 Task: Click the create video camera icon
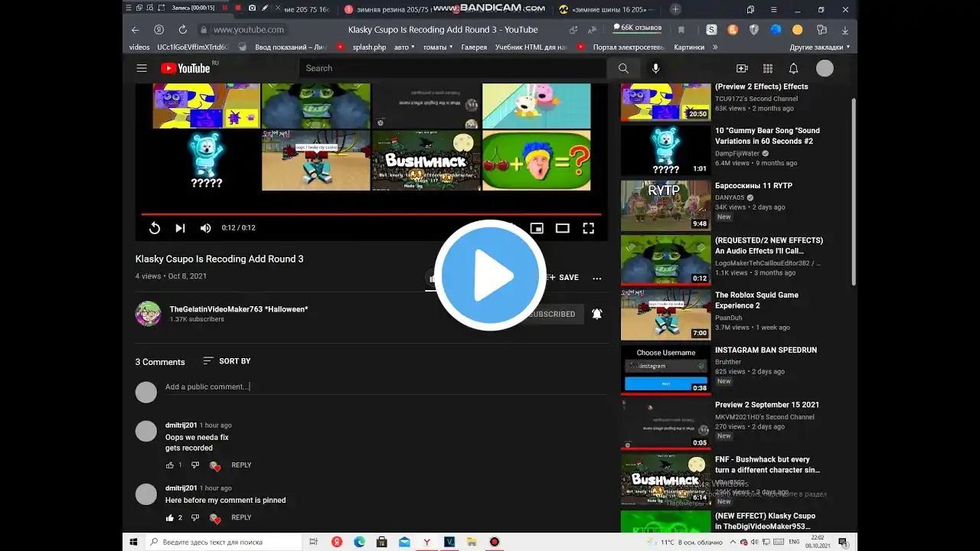click(x=741, y=68)
